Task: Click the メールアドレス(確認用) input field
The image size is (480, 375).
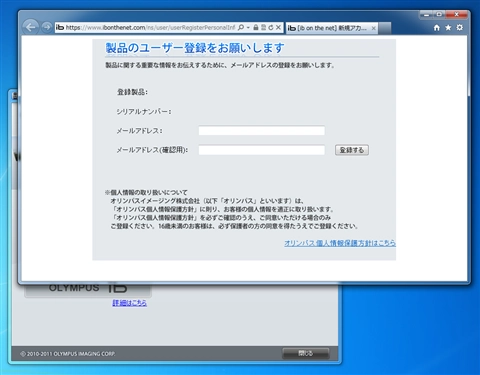Action: [262, 150]
